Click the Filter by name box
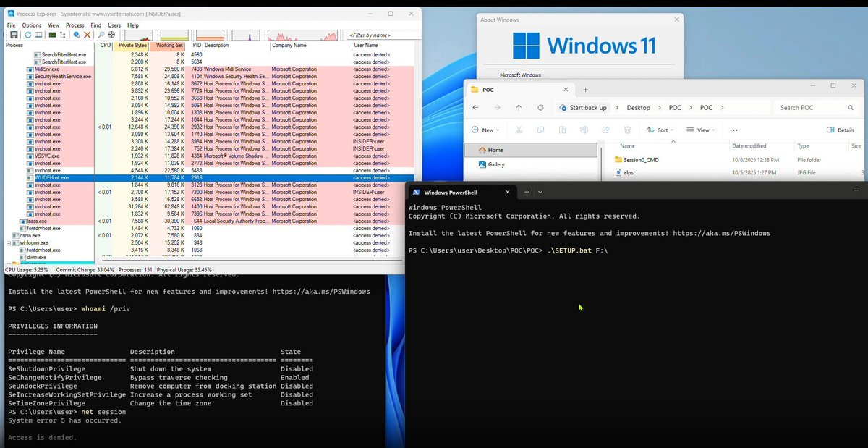868x448 pixels. pyautogui.click(x=383, y=35)
